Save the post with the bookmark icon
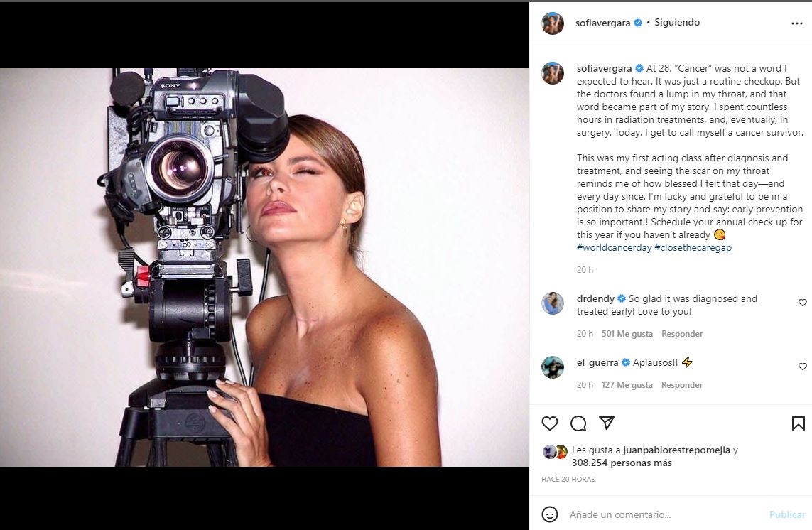812x530 pixels. pos(799,423)
